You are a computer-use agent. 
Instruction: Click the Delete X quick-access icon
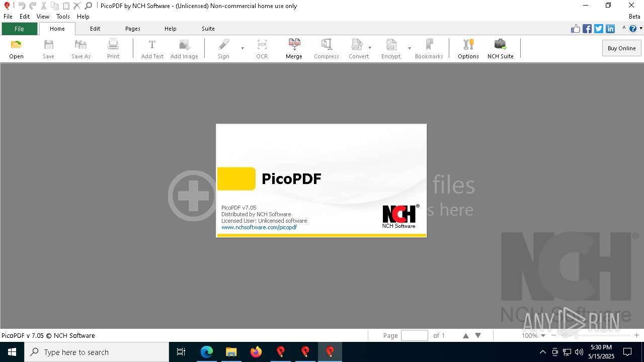[77, 6]
